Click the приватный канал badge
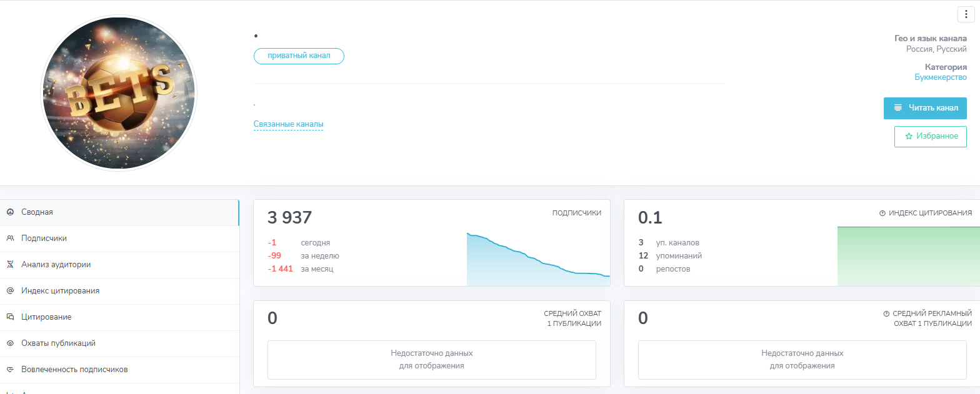The image size is (980, 394). [299, 56]
